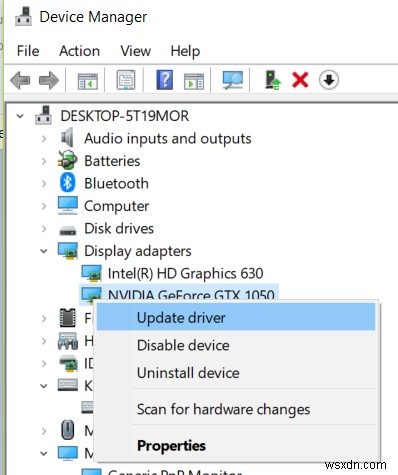Click the mouse category icon
Image resolution: width=398 pixels, height=475 pixels.
click(68, 430)
